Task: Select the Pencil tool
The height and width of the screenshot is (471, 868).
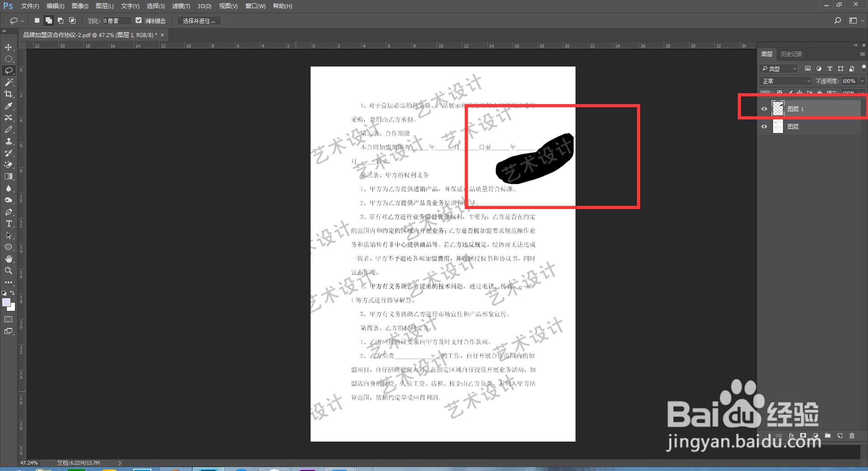Action: click(9, 129)
